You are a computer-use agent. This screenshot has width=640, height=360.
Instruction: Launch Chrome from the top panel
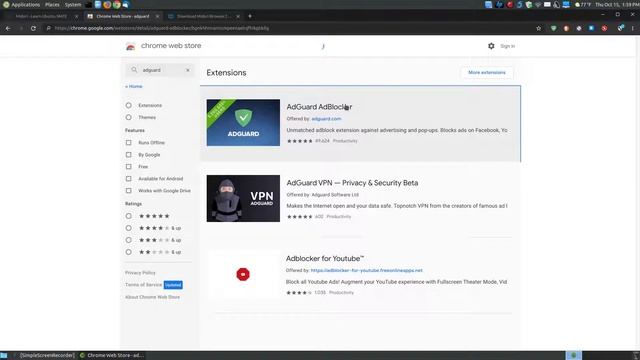(x=116, y=4)
